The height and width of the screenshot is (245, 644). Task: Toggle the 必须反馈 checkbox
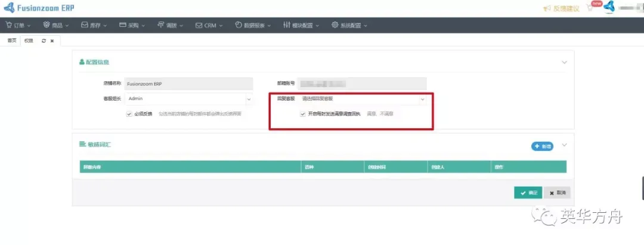click(129, 114)
